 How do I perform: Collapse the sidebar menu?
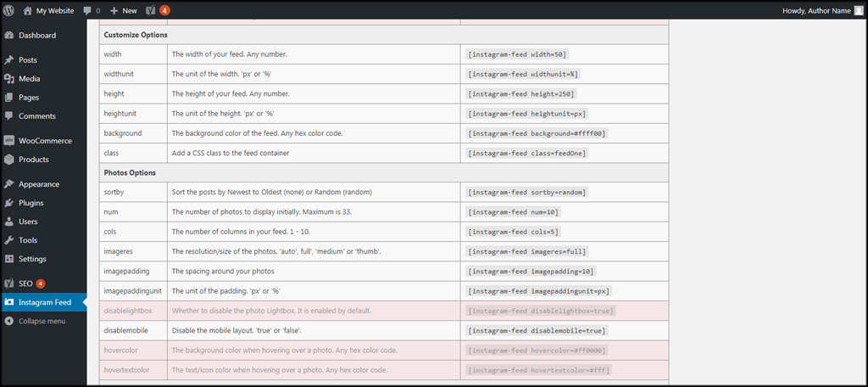[x=41, y=321]
